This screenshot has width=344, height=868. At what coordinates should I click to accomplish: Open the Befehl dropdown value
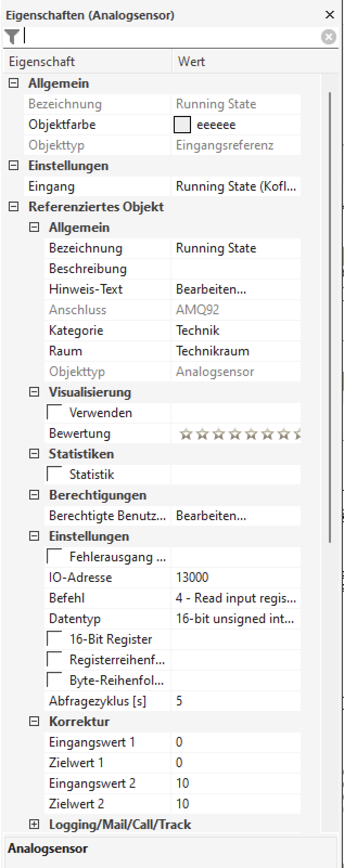[x=235, y=598]
